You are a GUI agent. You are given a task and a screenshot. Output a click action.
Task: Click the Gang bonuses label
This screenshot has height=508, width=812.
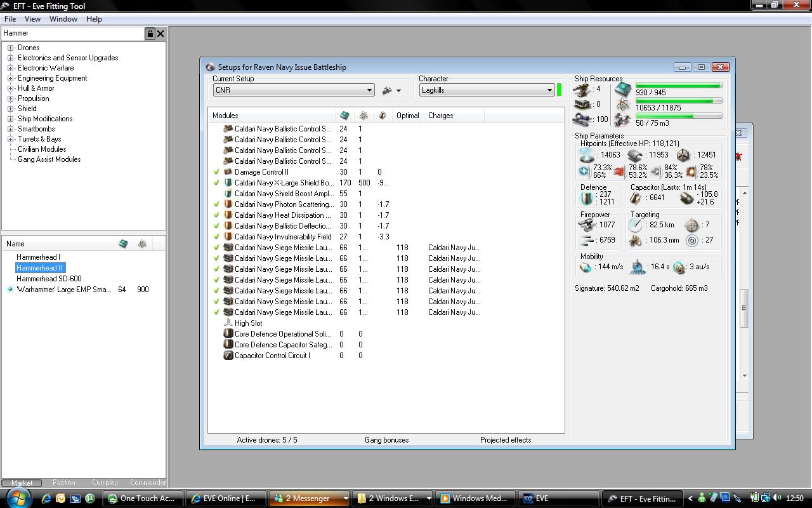386,440
